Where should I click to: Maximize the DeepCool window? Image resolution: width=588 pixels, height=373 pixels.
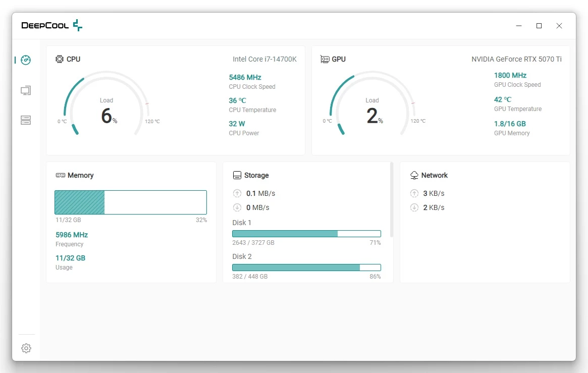click(x=539, y=26)
